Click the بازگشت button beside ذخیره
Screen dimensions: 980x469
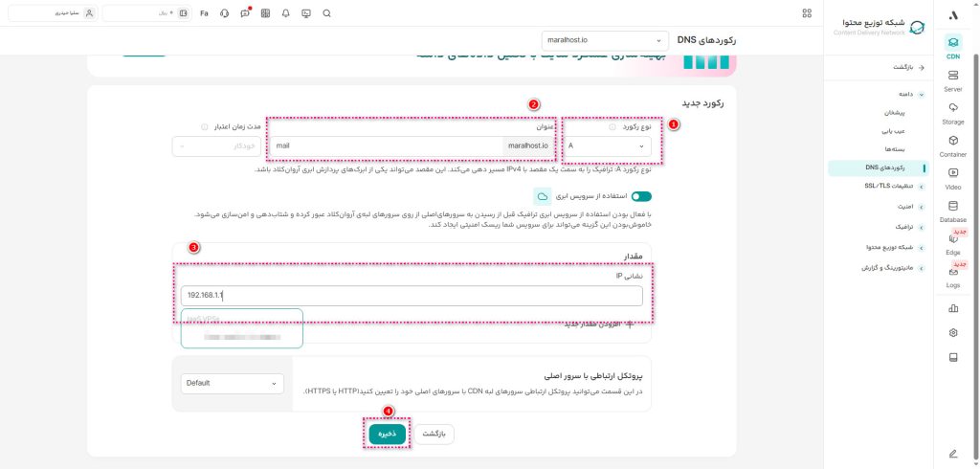(434, 434)
